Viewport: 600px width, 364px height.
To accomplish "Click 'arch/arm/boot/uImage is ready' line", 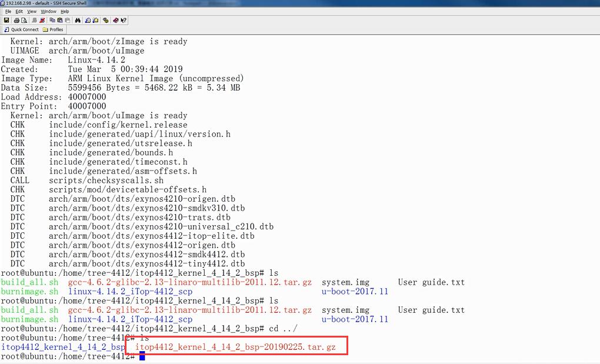I will tap(118, 115).
